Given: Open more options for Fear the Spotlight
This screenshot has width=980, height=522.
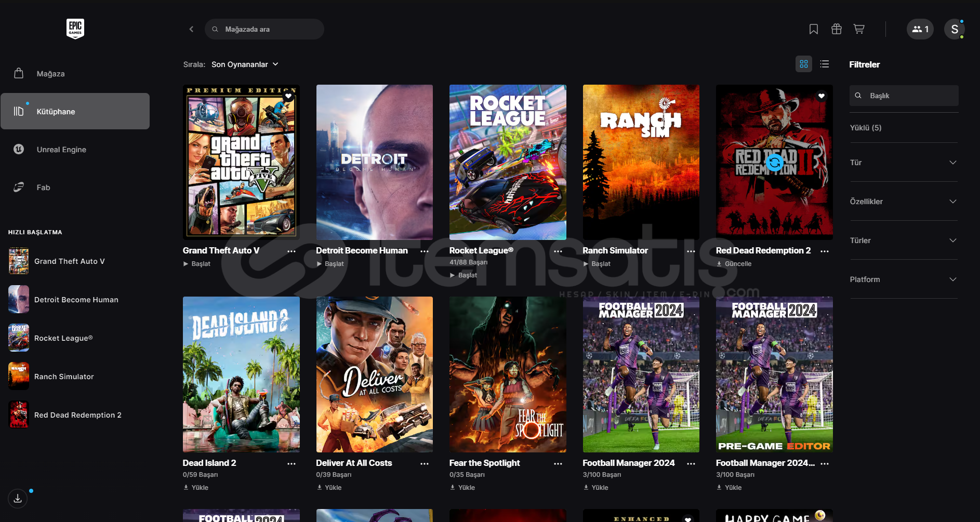Looking at the screenshot, I should pyautogui.click(x=558, y=464).
